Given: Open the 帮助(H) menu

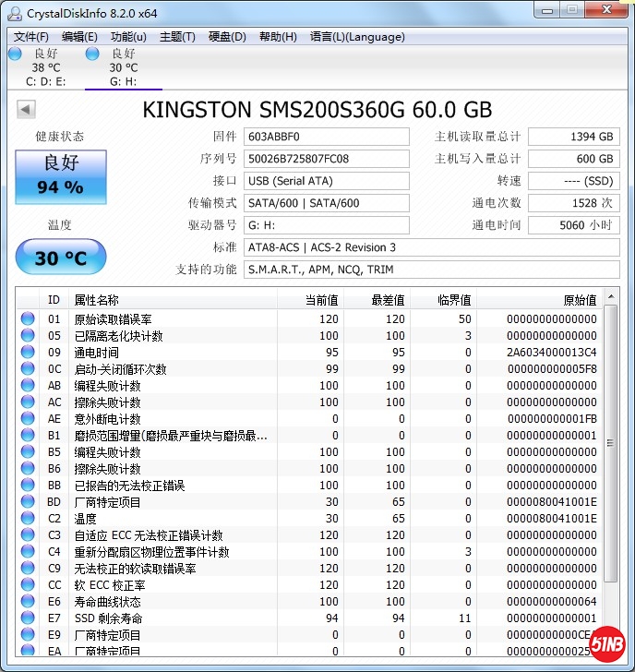Looking at the screenshot, I should pos(278,37).
